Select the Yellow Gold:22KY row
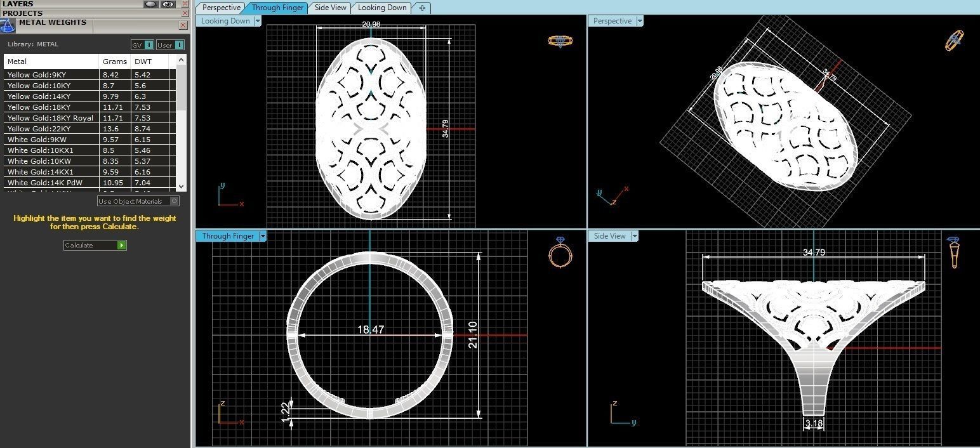Screen dimensions: 980x448 pyautogui.click(x=89, y=129)
